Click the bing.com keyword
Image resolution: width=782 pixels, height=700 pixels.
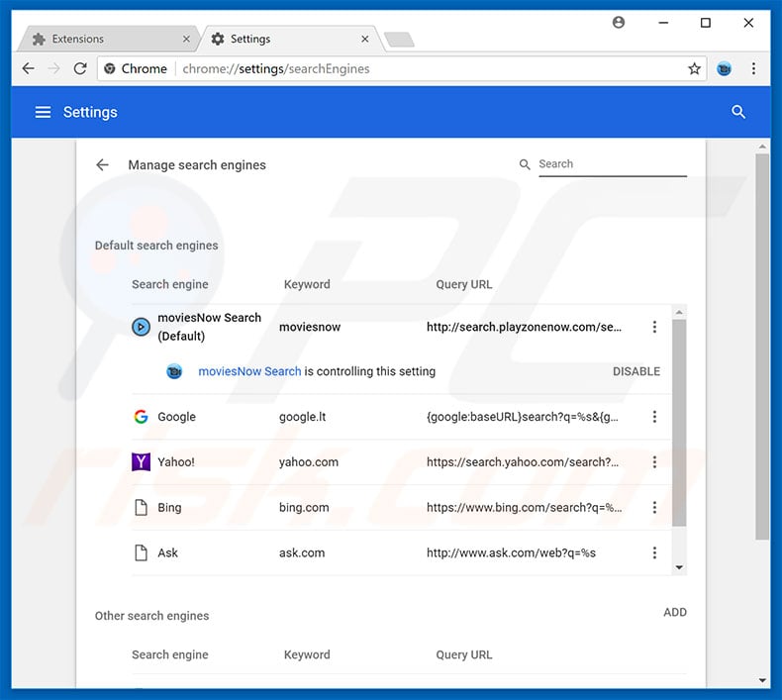(304, 507)
